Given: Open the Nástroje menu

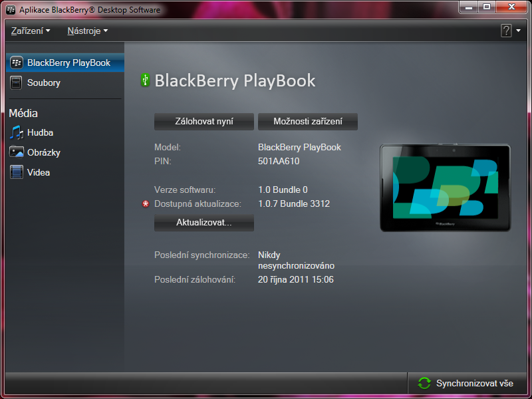Looking at the screenshot, I should [88, 31].
